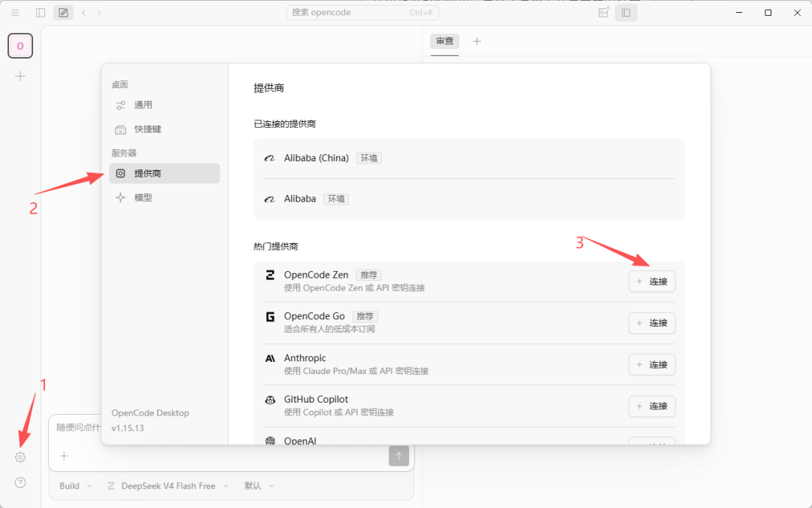Toggle the right review panel icon

pos(626,13)
